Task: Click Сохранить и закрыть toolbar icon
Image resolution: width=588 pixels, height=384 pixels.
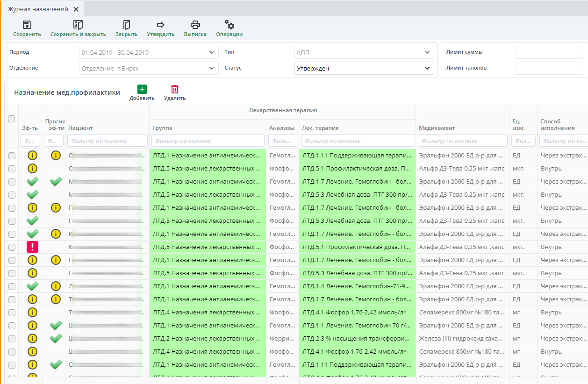Action: click(78, 25)
